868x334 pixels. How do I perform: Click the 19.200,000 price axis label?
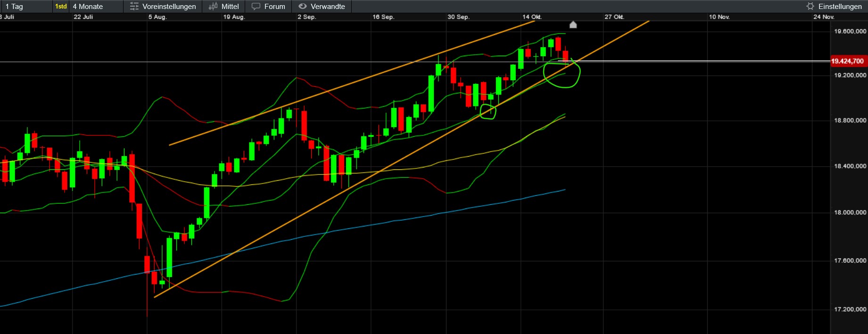click(x=850, y=75)
